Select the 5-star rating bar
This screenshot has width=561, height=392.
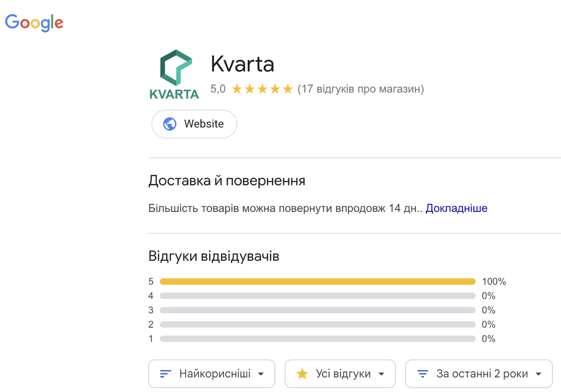[x=318, y=281]
